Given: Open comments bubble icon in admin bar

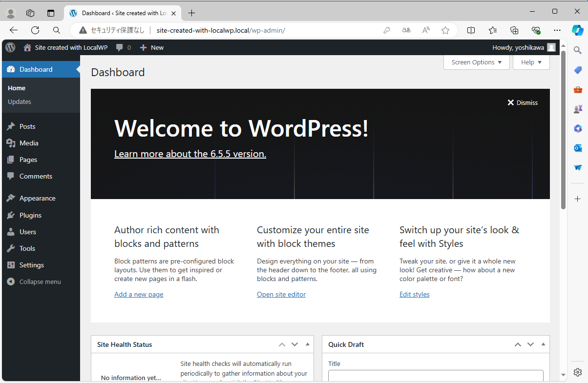Looking at the screenshot, I should [x=119, y=47].
